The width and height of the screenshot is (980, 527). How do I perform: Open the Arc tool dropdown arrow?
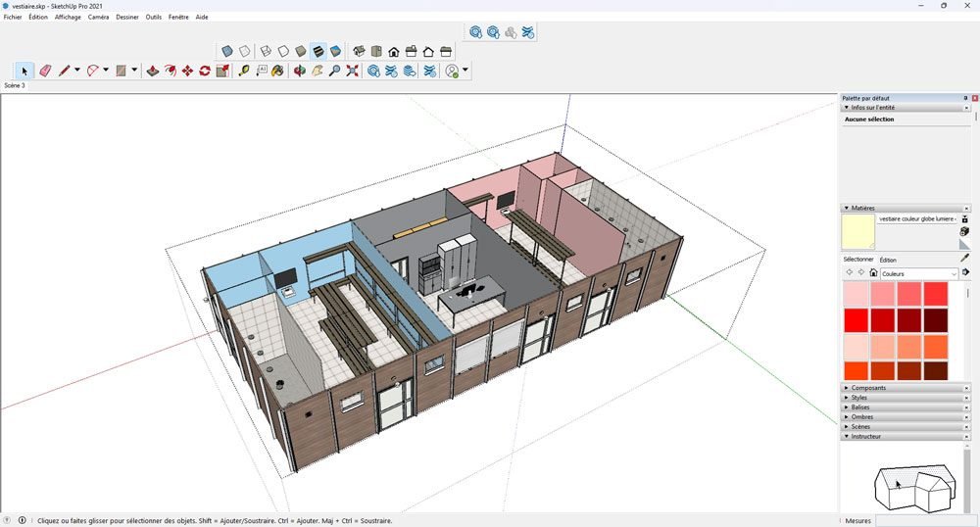[x=106, y=70]
